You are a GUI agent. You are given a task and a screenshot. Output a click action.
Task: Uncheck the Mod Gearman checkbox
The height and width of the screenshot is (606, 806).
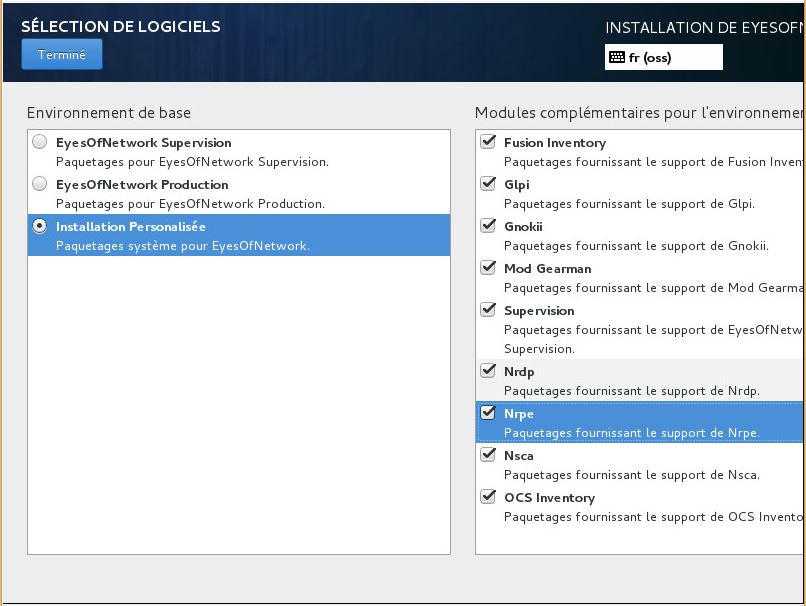(x=488, y=267)
